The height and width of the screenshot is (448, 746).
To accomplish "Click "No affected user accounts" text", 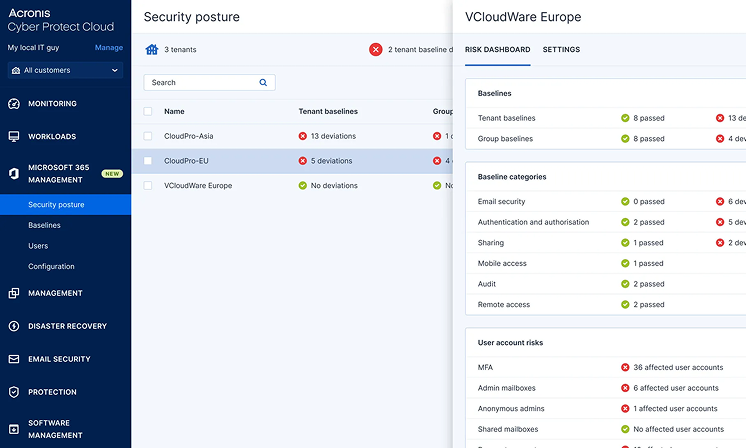I will [678, 429].
